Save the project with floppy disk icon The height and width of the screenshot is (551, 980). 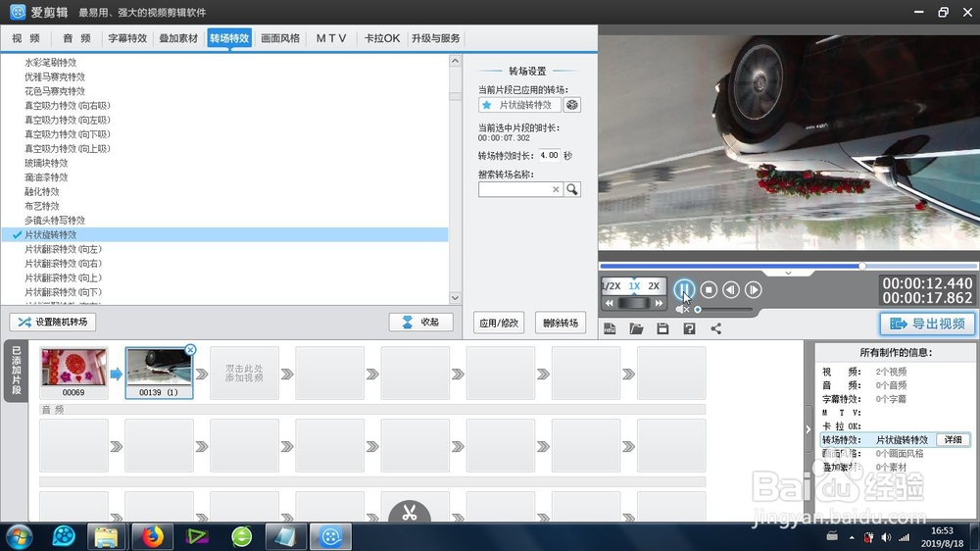pos(662,328)
